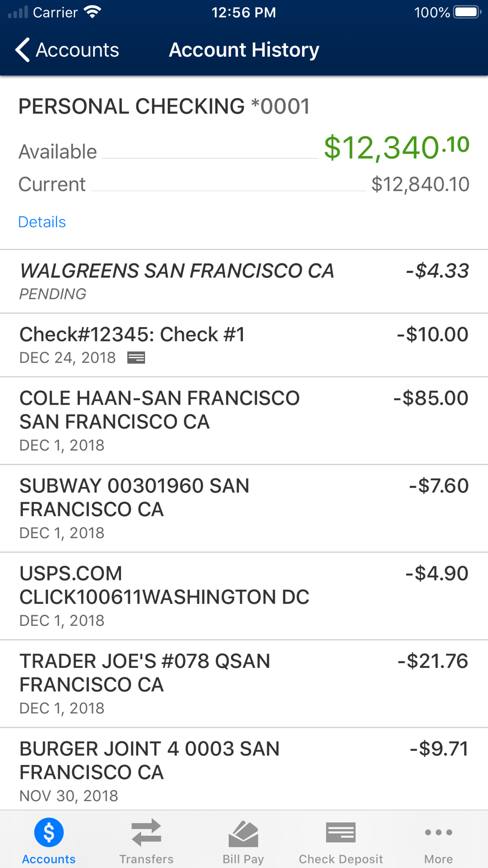
Task: Go back to Accounts
Action: click(67, 50)
